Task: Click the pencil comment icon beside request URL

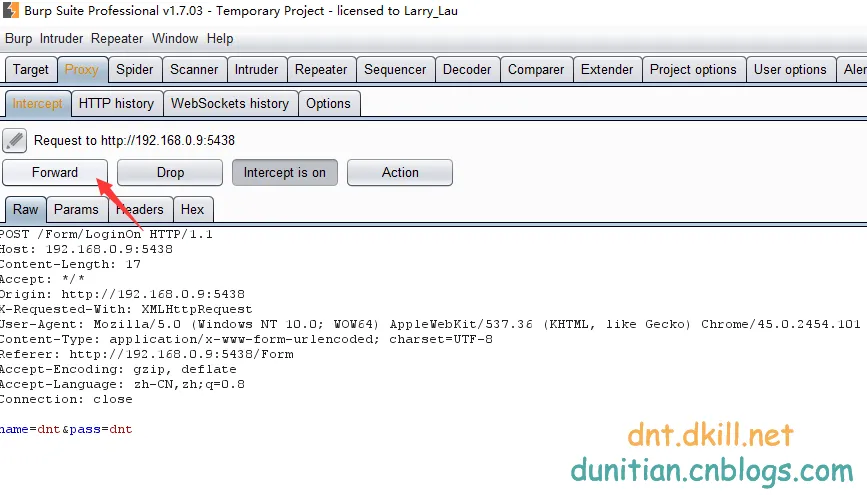Action: [x=14, y=140]
